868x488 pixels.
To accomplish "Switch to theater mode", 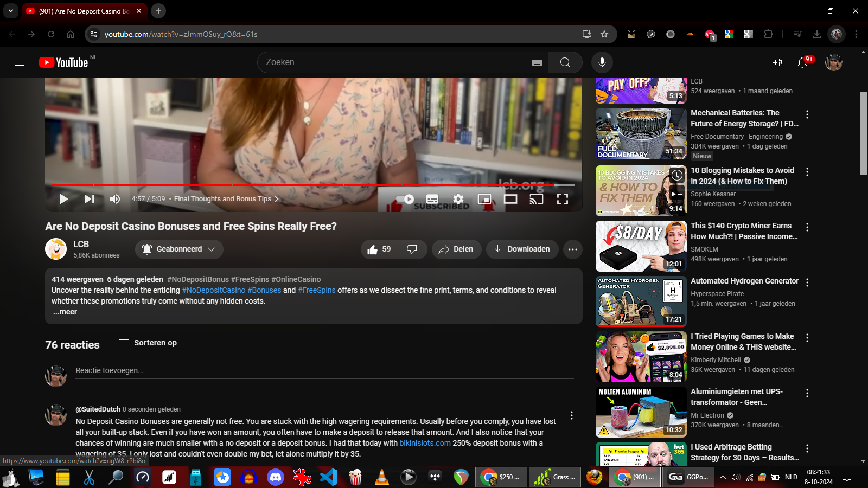I will coord(510,199).
